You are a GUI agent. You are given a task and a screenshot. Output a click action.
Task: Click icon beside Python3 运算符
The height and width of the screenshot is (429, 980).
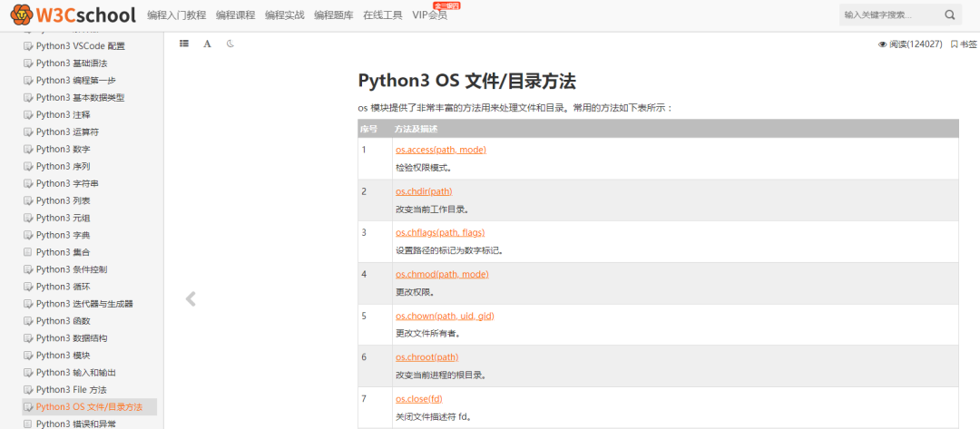point(27,132)
